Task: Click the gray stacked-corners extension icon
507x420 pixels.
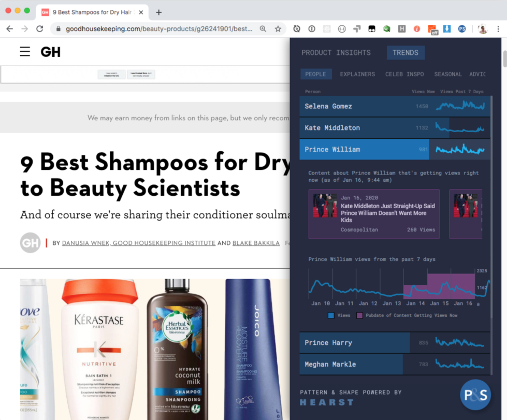Action: (357, 29)
